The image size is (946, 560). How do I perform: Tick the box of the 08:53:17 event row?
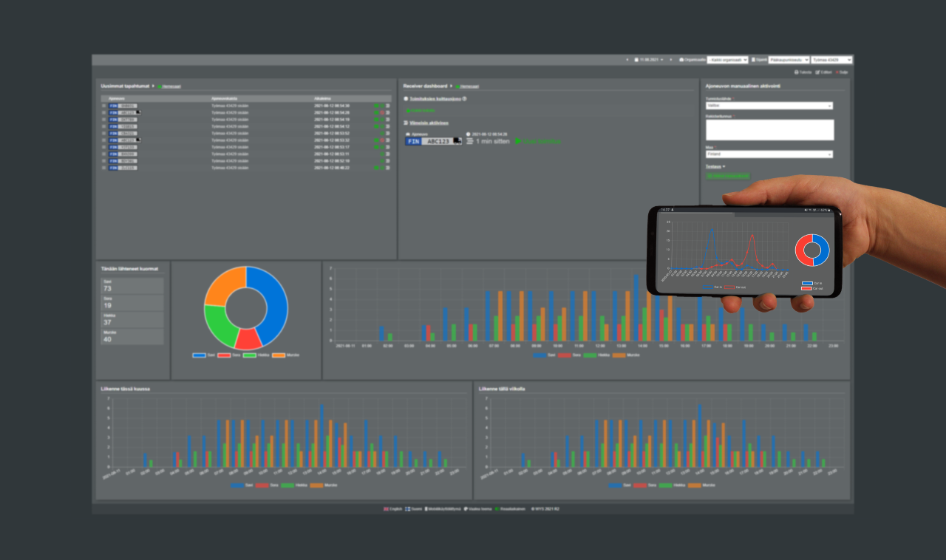click(x=104, y=147)
